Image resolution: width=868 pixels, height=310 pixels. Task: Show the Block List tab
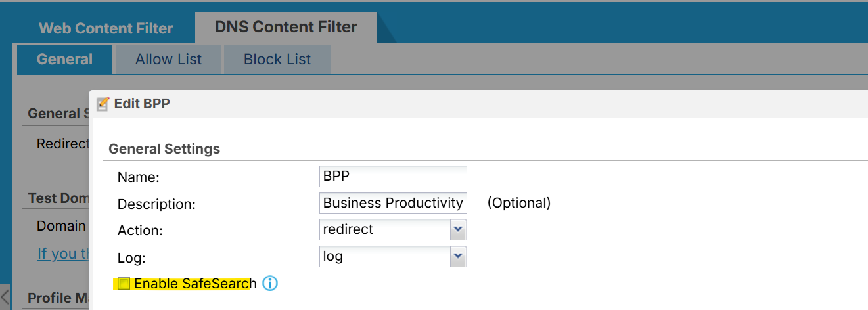277,59
